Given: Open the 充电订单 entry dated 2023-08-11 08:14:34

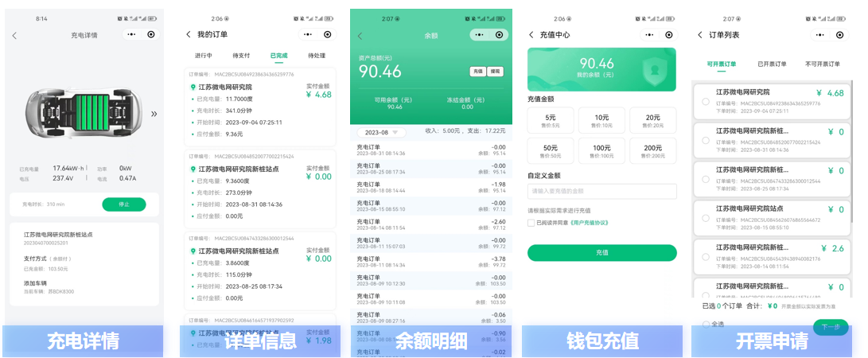Looking at the screenshot, I should pyautogui.click(x=431, y=261).
